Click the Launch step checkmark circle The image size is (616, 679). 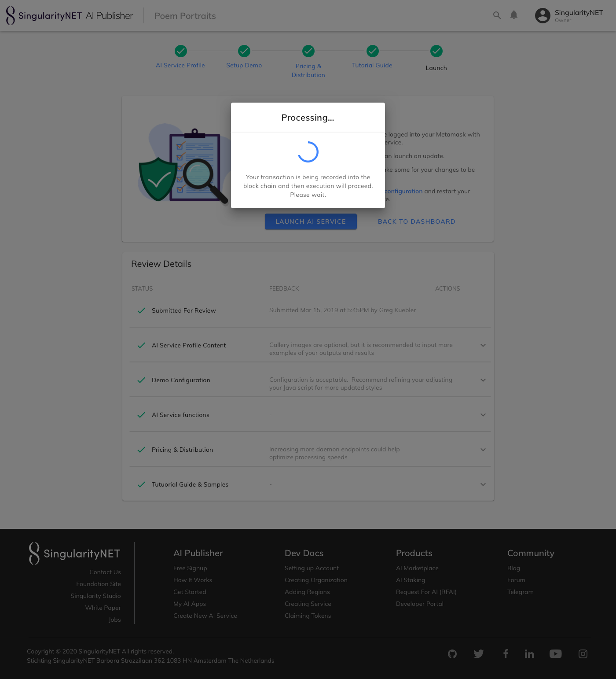tap(436, 51)
